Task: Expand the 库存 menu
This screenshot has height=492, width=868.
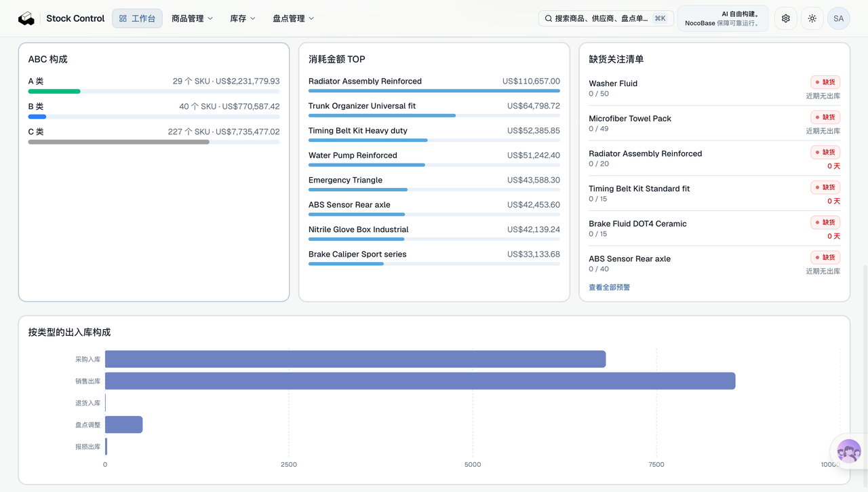Action: point(243,18)
